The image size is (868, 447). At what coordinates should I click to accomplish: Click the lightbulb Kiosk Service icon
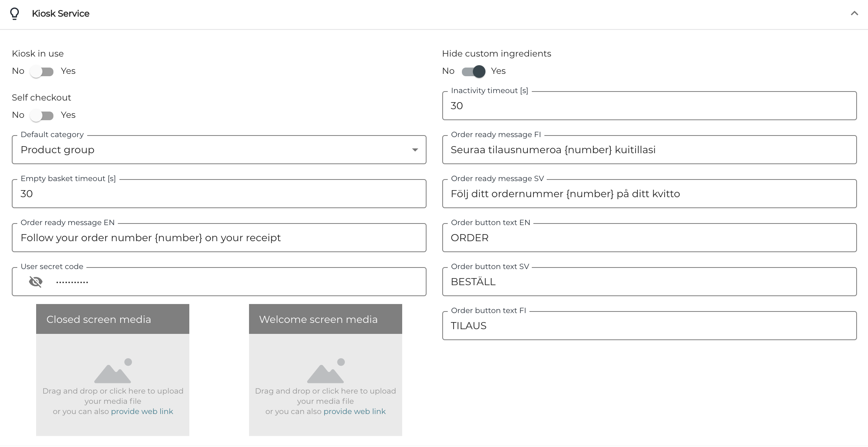15,14
